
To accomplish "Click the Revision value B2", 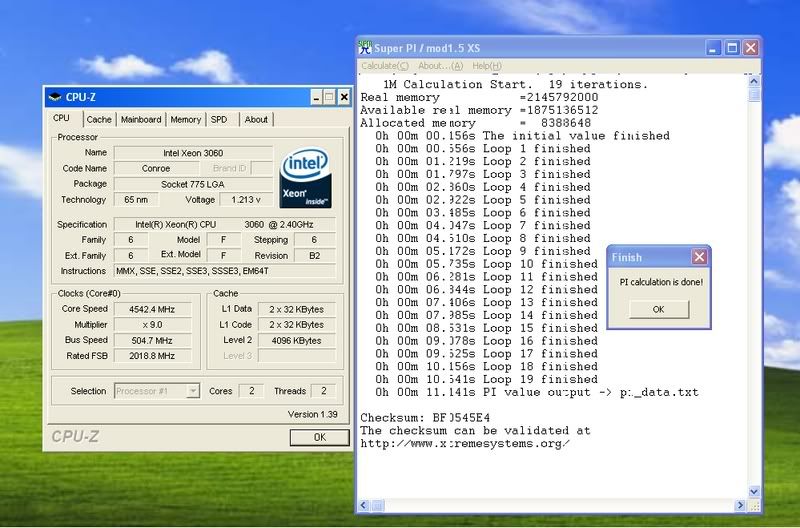I will (315, 256).
